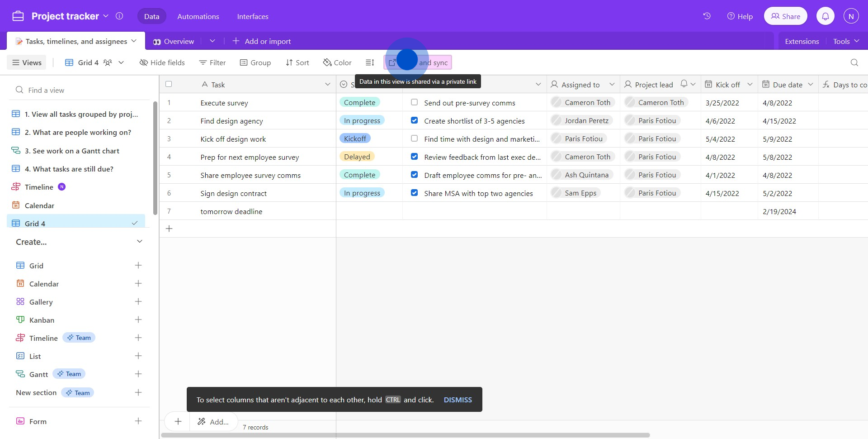
Task: Add a new Gallery view
Action: 138,302
